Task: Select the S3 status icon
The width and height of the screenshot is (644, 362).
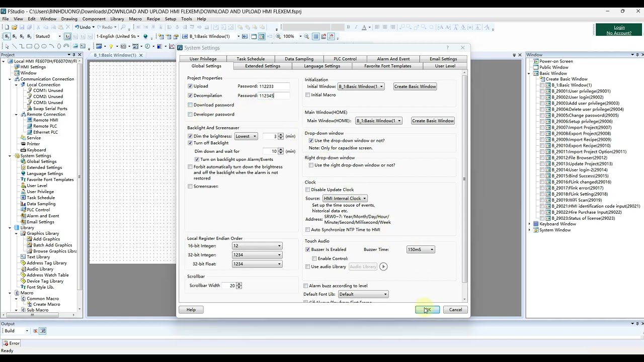Action: point(29,36)
